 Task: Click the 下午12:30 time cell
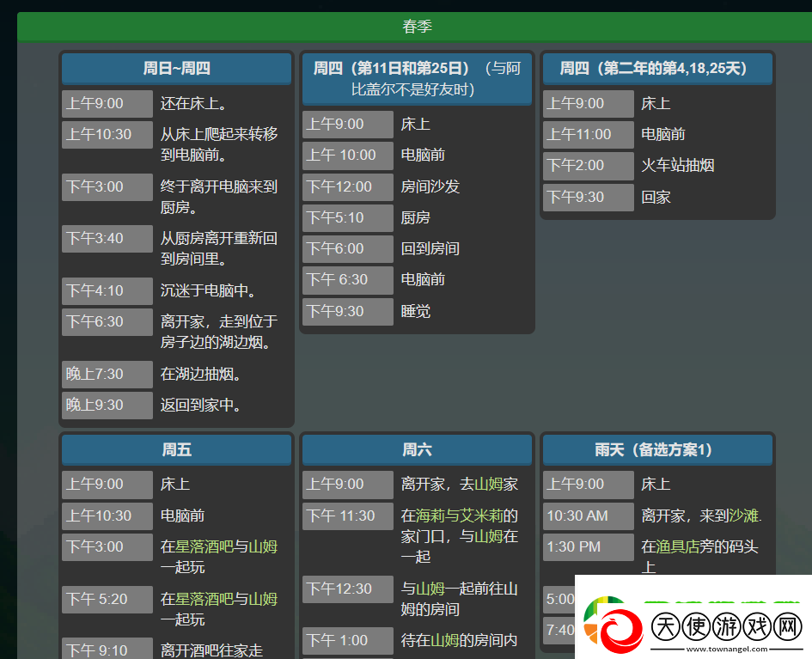pos(347,589)
